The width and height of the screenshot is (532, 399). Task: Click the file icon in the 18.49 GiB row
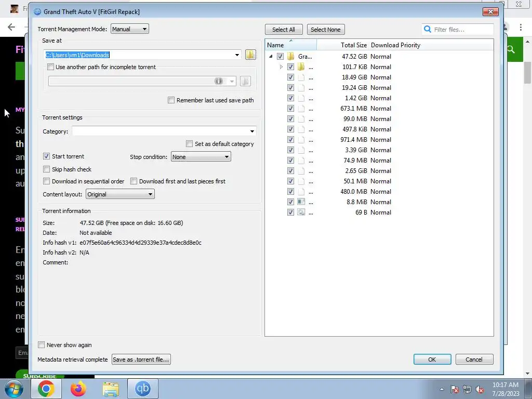coord(301,77)
